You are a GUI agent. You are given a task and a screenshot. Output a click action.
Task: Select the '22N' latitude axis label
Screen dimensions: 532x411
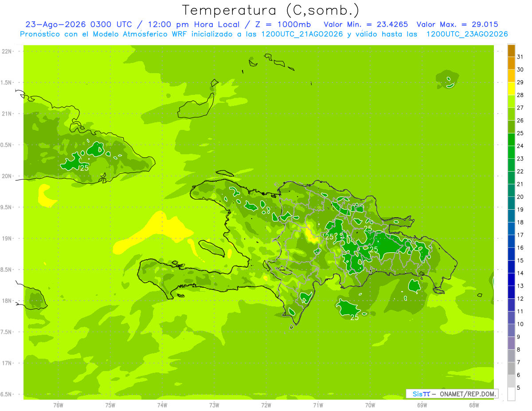pos(7,51)
